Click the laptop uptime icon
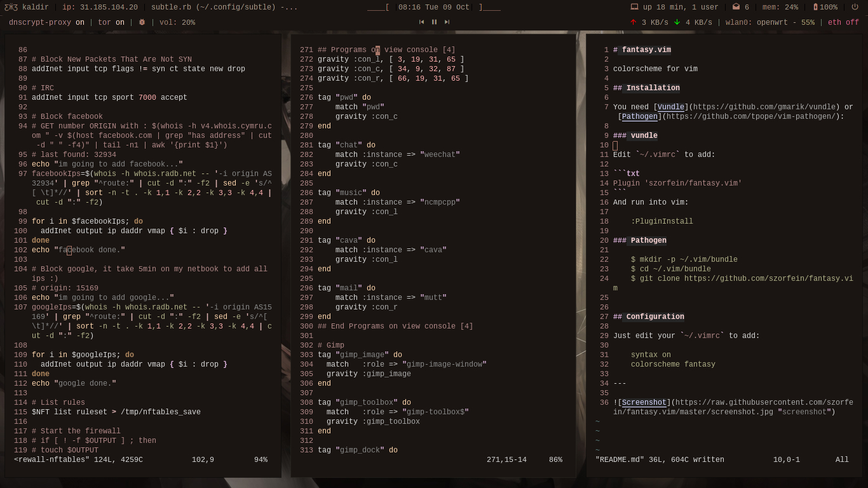Screen dimensions: 868x488 coord(634,7)
